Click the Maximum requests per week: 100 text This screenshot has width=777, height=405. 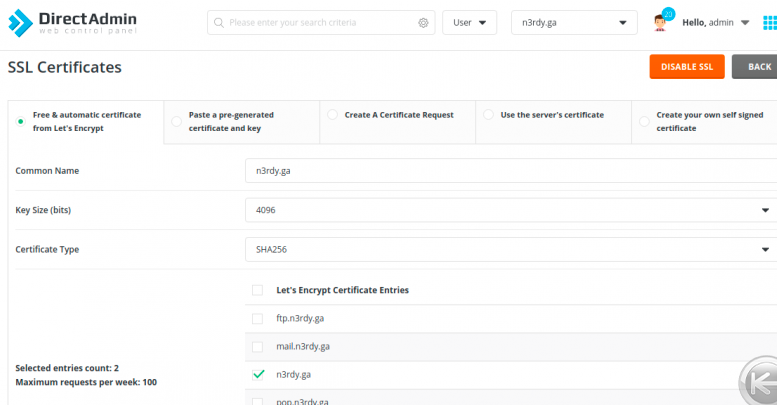pyautogui.click(x=86, y=382)
